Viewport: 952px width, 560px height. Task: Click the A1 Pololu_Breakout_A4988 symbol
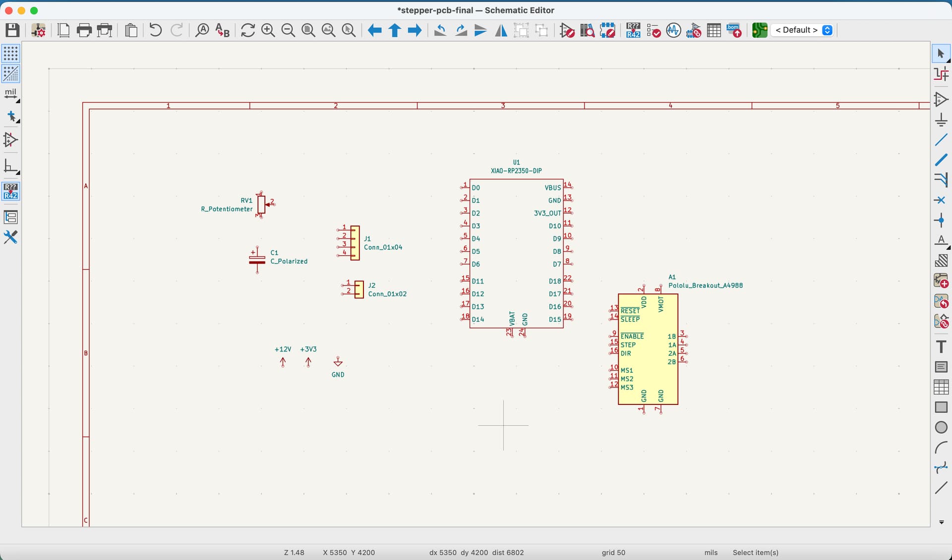tap(648, 349)
